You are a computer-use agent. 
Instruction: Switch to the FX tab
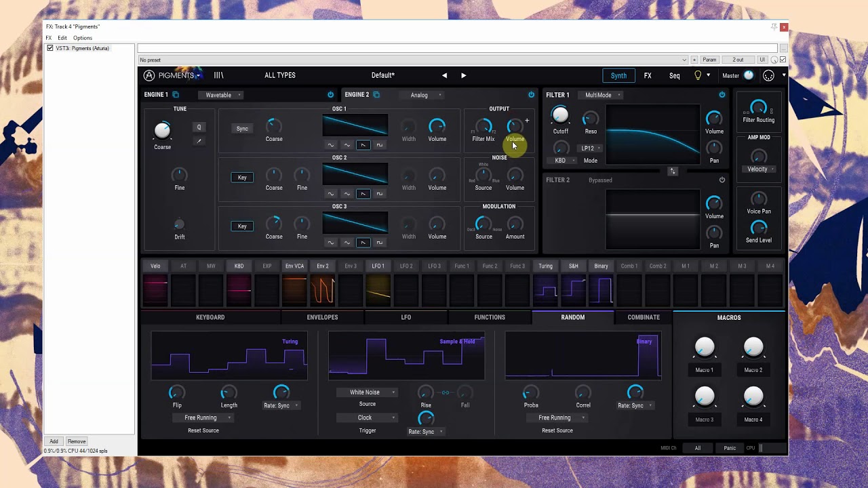648,75
